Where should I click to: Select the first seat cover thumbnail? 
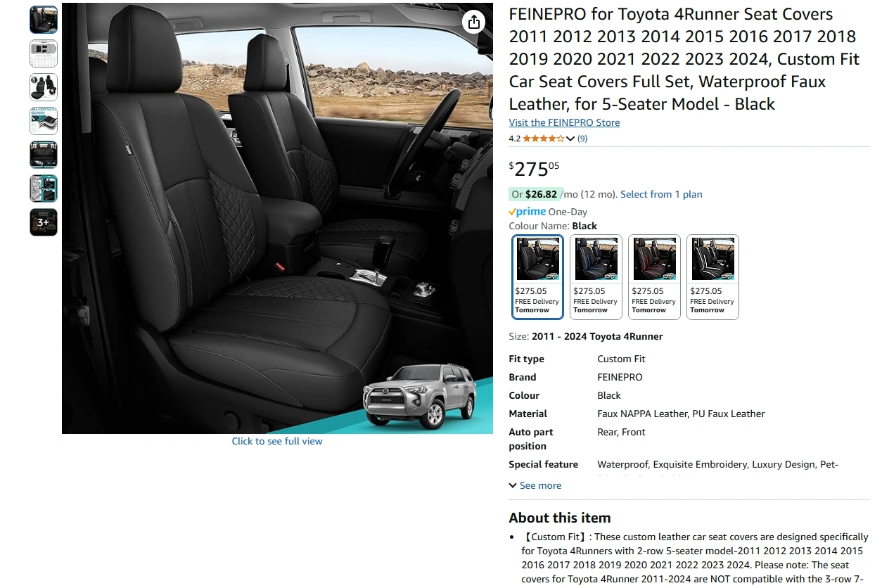[44, 20]
